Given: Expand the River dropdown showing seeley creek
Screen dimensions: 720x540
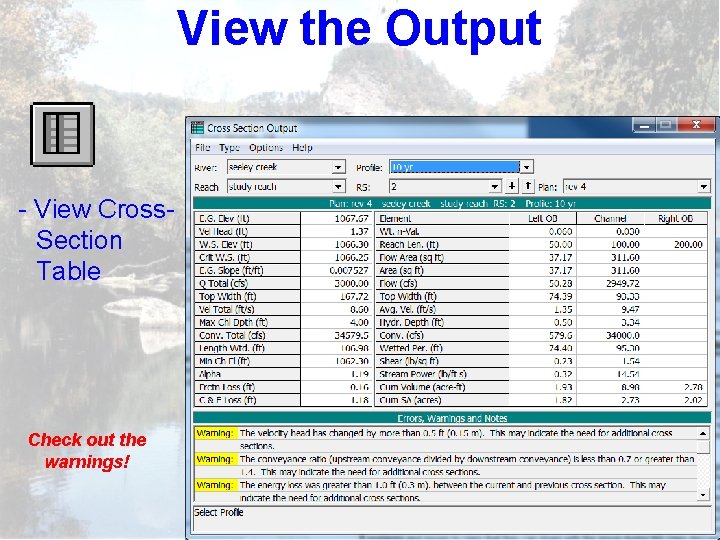Looking at the screenshot, I should [339, 167].
